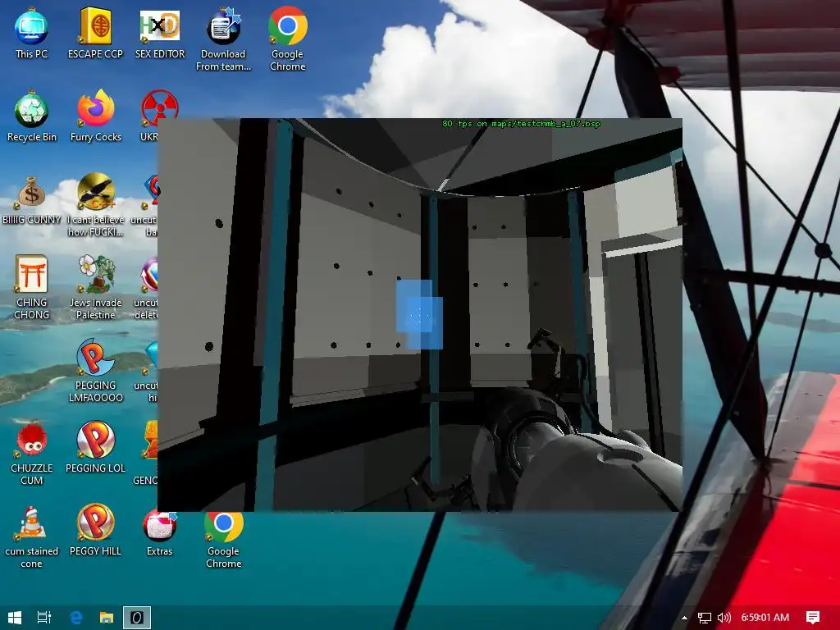Open Task View from the taskbar

pos(44,618)
